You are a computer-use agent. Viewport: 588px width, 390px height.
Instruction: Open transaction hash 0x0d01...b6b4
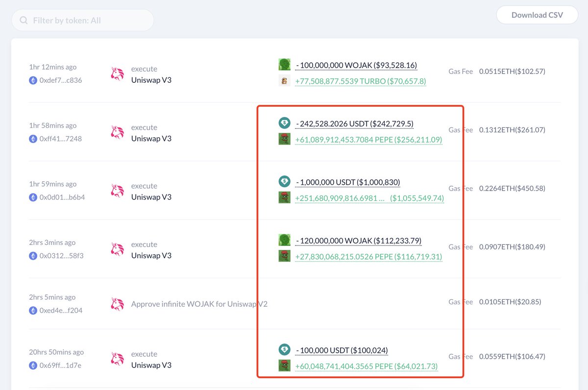pos(62,197)
